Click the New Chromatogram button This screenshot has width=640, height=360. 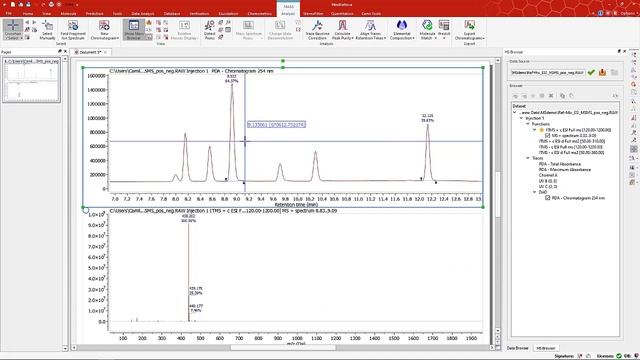tap(104, 29)
